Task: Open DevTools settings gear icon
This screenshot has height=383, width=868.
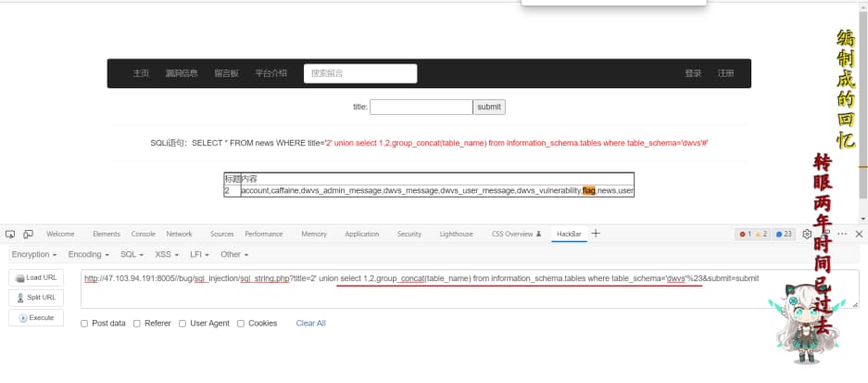Action: click(x=807, y=234)
